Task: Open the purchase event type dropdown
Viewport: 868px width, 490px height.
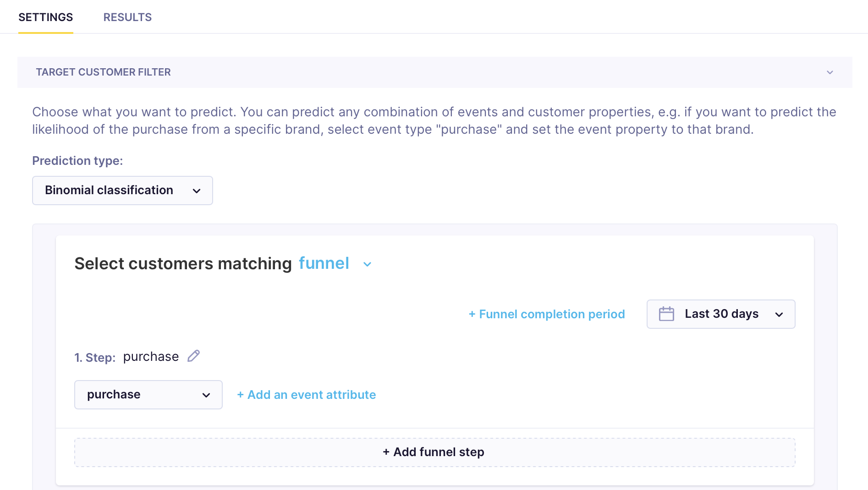Action: pyautogui.click(x=148, y=395)
